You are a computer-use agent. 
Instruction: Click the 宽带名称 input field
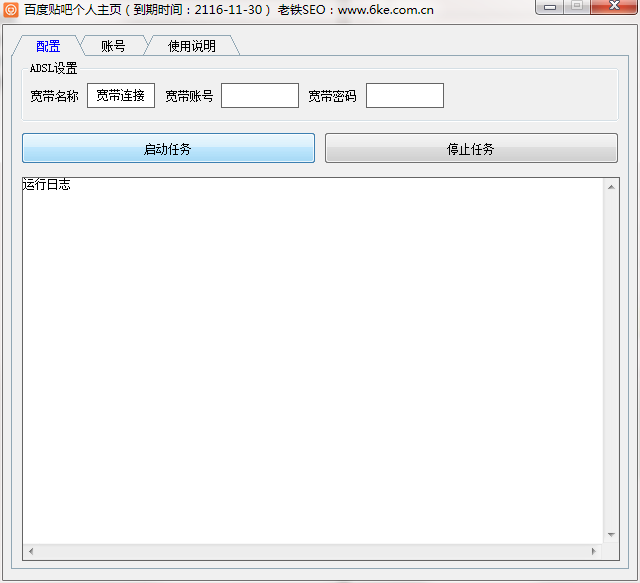point(121,96)
